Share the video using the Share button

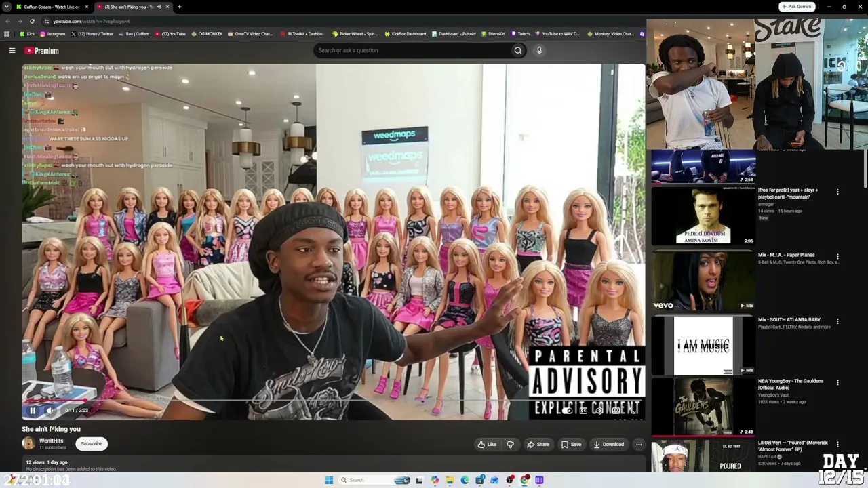(x=538, y=445)
